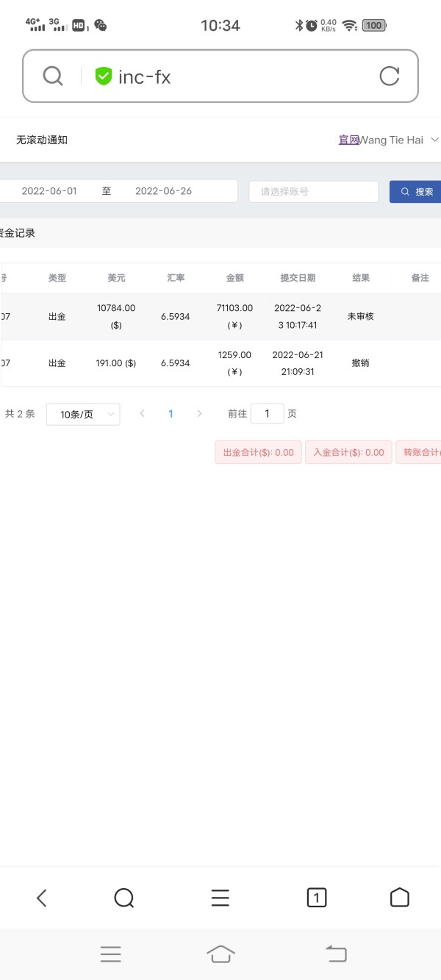Select the 1259.00 (¥) amount cell
Screen dimensions: 441x980
(x=235, y=363)
